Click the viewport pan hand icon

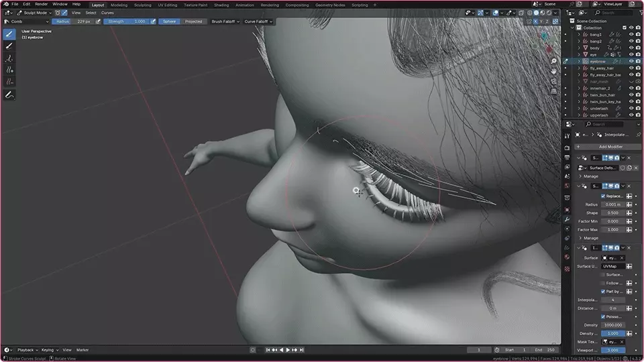[x=553, y=71]
